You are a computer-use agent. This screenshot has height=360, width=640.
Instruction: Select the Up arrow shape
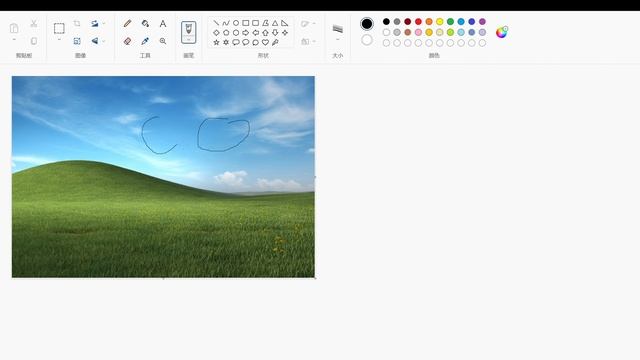point(265,33)
